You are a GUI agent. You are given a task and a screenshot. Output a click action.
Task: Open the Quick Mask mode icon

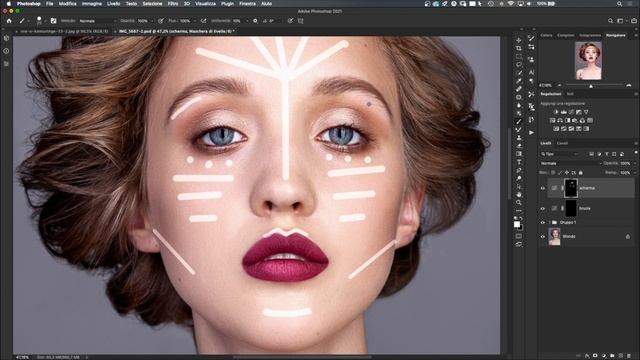pyautogui.click(x=518, y=236)
